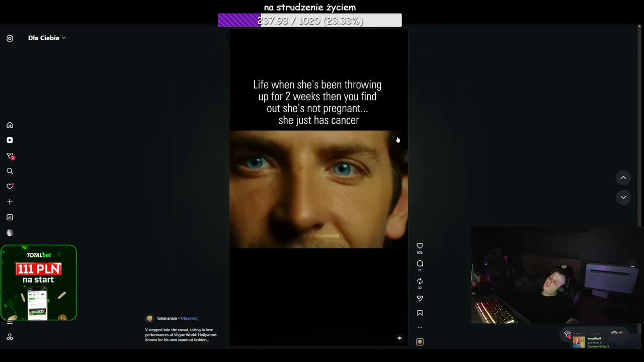The image size is (644, 362).
Task: Open direct messages in the sidebar
Action: 10,156
